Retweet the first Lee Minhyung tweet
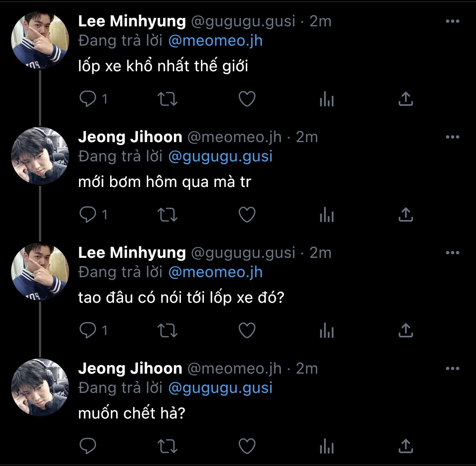The width and height of the screenshot is (476, 466). [168, 99]
